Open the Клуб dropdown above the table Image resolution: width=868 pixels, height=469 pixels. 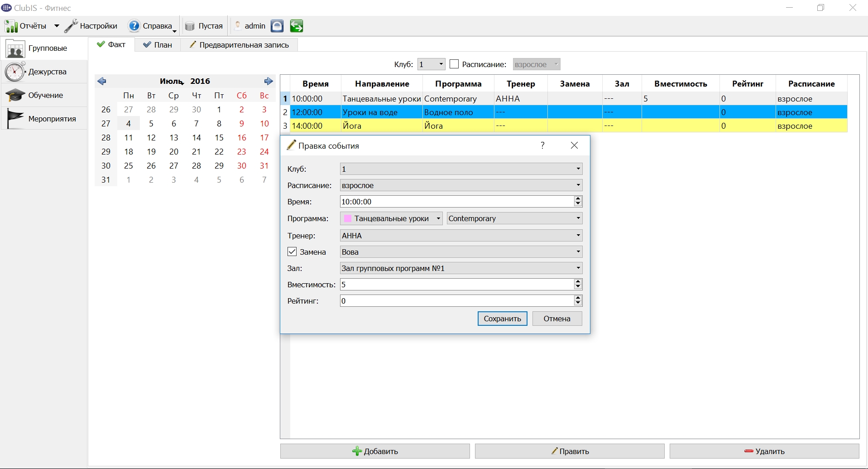coord(431,64)
